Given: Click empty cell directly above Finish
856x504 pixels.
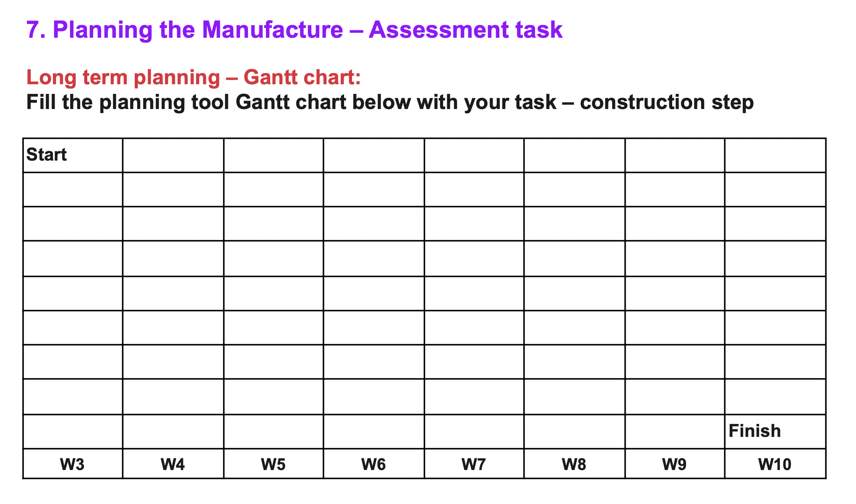Looking at the screenshot, I should (x=775, y=397).
